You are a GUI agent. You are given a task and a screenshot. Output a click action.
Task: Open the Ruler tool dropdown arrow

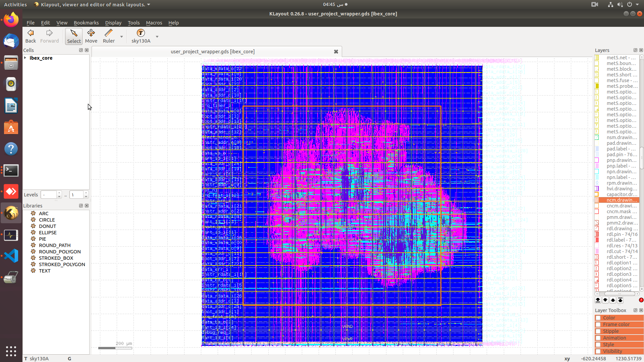tap(121, 37)
